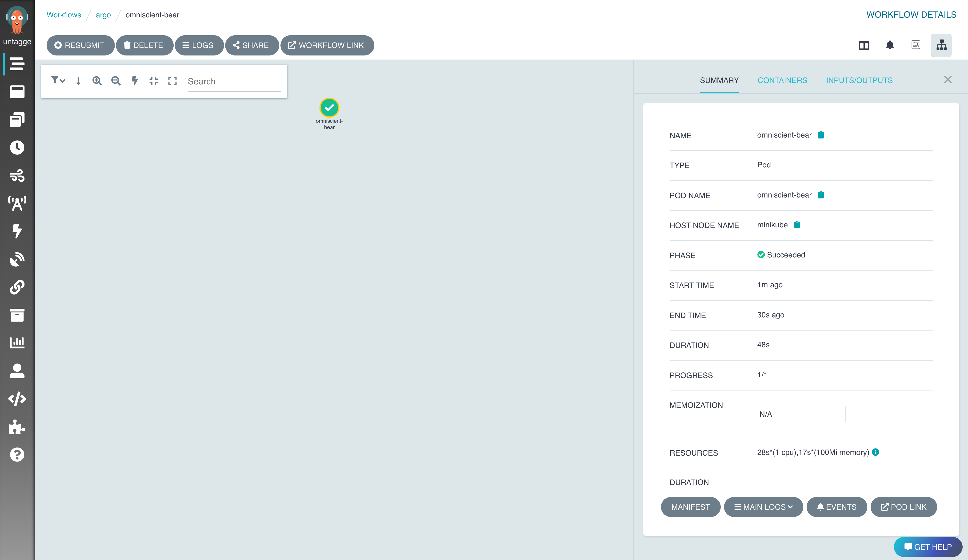Click the RESUBMIT button
968x560 pixels.
pyautogui.click(x=80, y=45)
